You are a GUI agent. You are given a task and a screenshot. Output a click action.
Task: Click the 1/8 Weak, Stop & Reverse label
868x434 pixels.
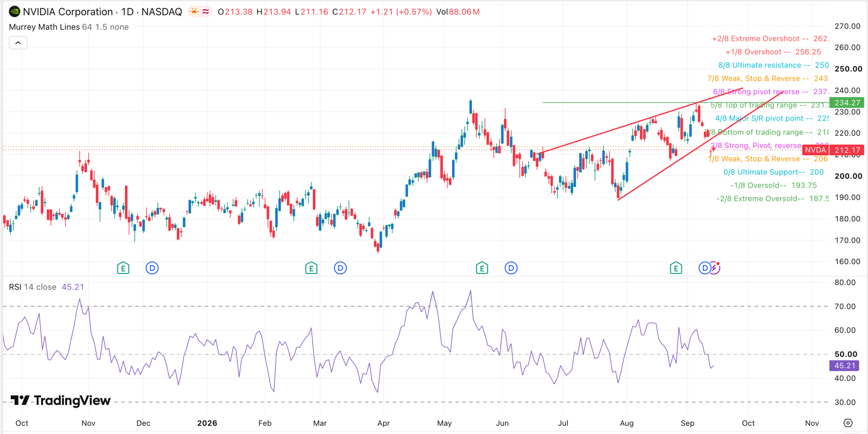(768, 159)
